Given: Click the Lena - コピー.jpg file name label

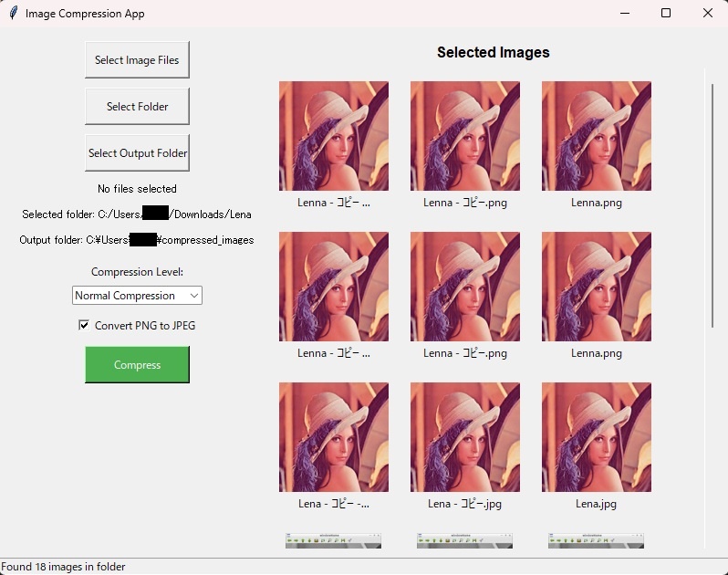Looking at the screenshot, I should (464, 504).
